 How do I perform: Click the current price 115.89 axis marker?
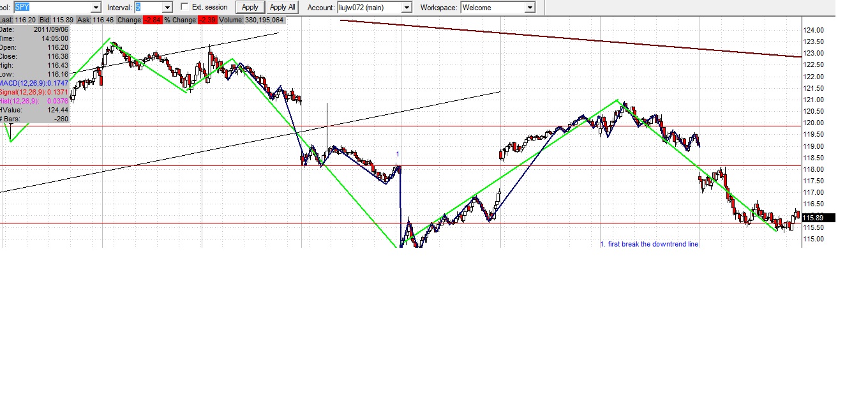tap(818, 218)
